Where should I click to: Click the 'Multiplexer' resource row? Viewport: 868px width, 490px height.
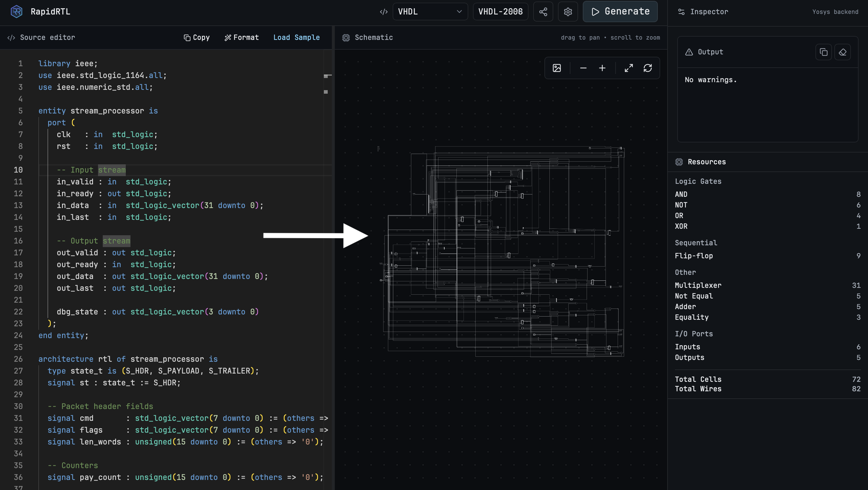pyautogui.click(x=768, y=285)
